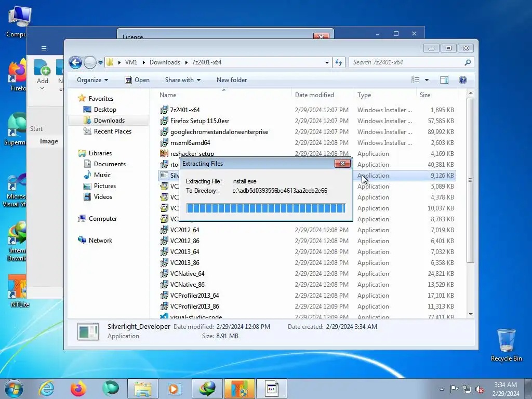532x399 pixels.
Task: Click the file list vertical scrollbar
Action: 470,180
